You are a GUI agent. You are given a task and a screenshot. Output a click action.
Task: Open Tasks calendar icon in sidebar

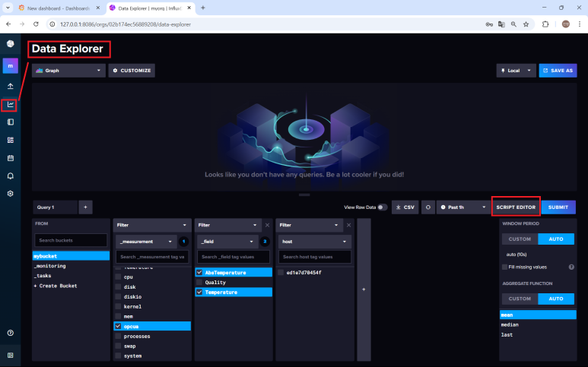pyautogui.click(x=11, y=158)
